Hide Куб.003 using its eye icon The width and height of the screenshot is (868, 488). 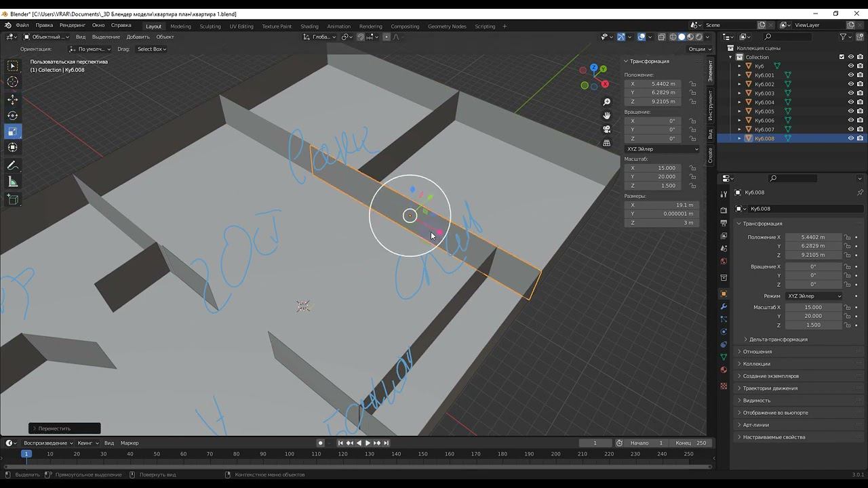click(x=850, y=94)
